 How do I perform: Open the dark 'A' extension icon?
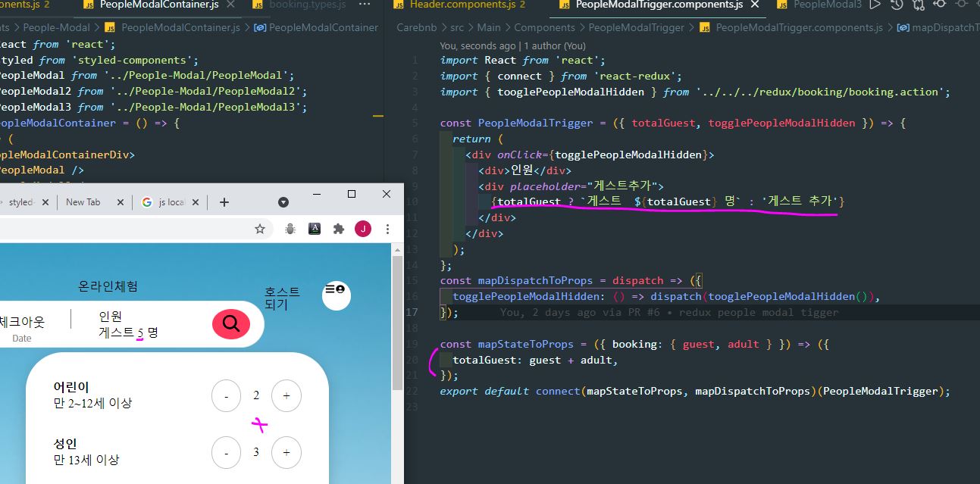tap(315, 229)
